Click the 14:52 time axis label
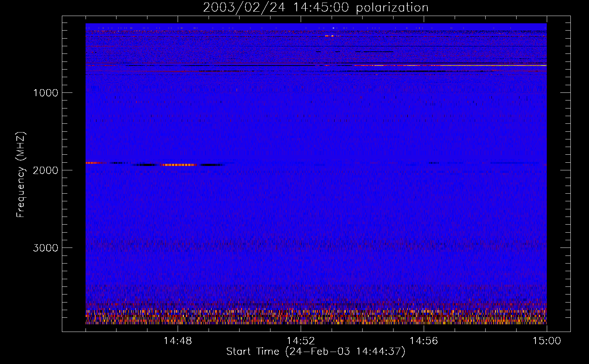 (x=301, y=341)
